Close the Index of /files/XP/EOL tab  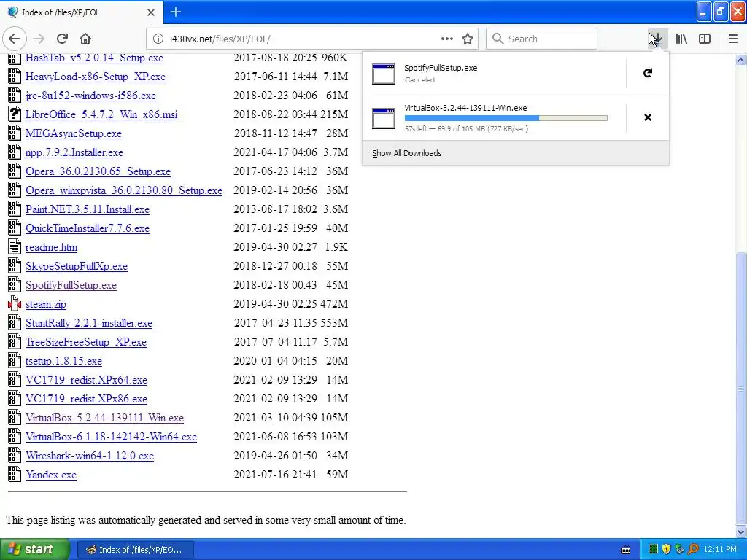(x=151, y=12)
